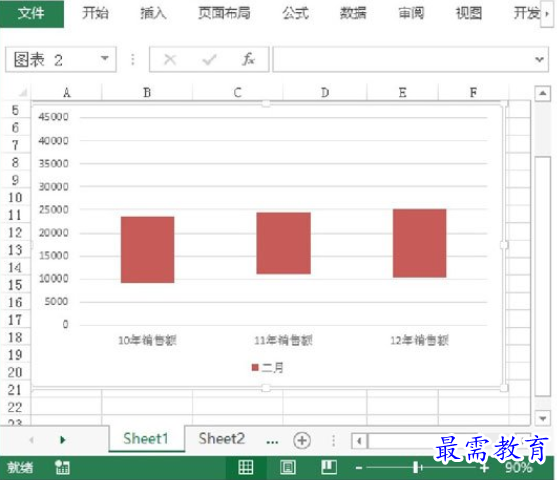Switch to the 插入 (Insert) ribbon tab
The width and height of the screenshot is (557, 480).
[153, 14]
